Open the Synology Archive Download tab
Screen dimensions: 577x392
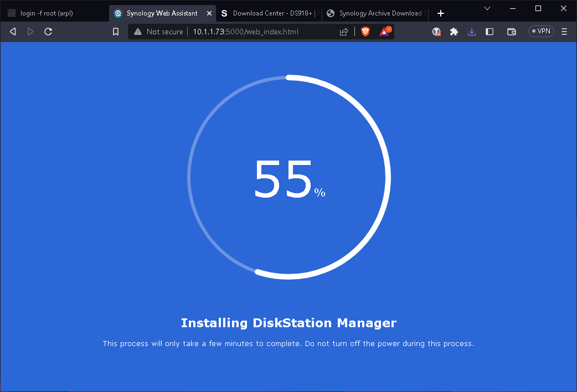point(374,13)
